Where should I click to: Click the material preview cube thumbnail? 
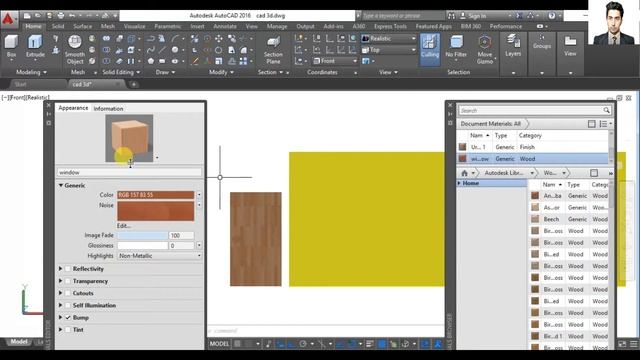[x=129, y=138]
